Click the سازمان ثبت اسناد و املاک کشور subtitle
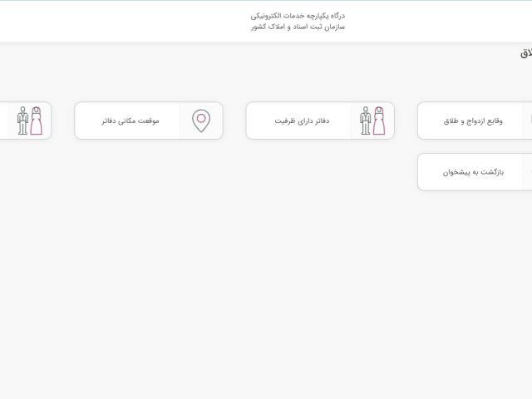The width and height of the screenshot is (532, 399). (x=298, y=27)
